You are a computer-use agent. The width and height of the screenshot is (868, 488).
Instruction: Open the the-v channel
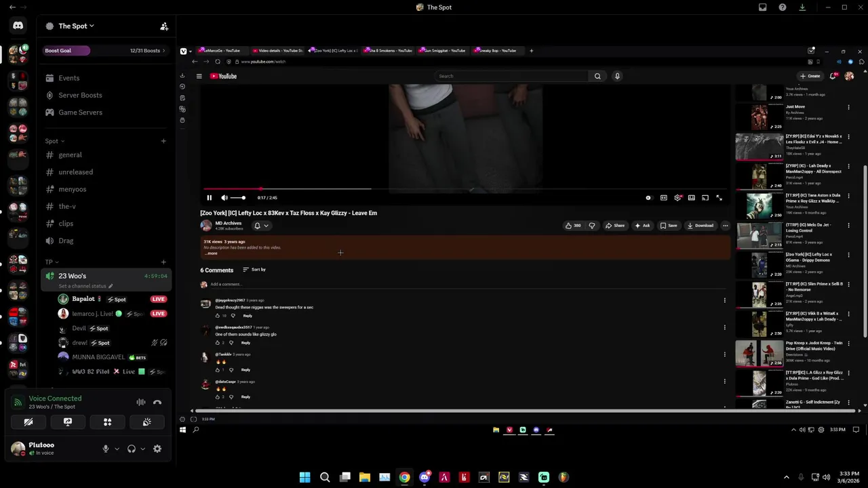point(106,206)
